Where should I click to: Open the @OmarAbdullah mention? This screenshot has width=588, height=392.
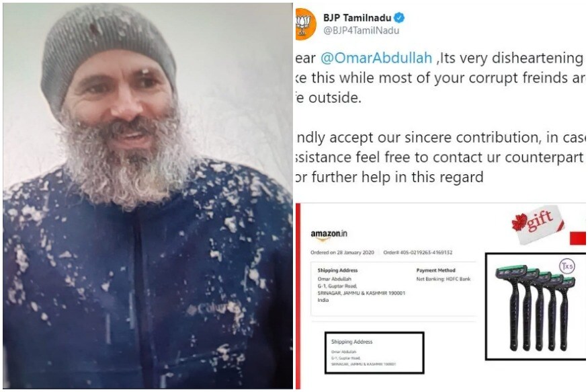pyautogui.click(x=376, y=58)
